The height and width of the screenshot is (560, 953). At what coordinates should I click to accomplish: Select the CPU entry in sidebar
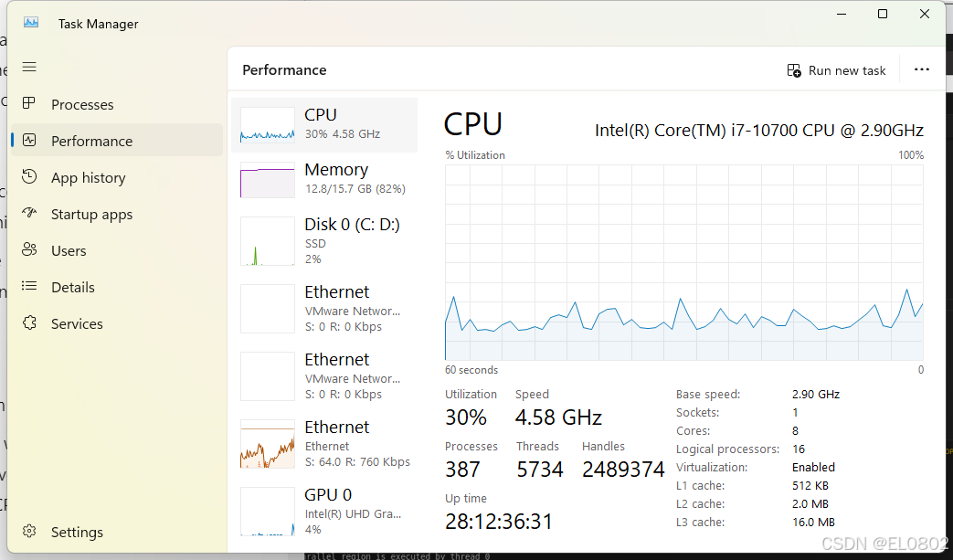click(324, 122)
